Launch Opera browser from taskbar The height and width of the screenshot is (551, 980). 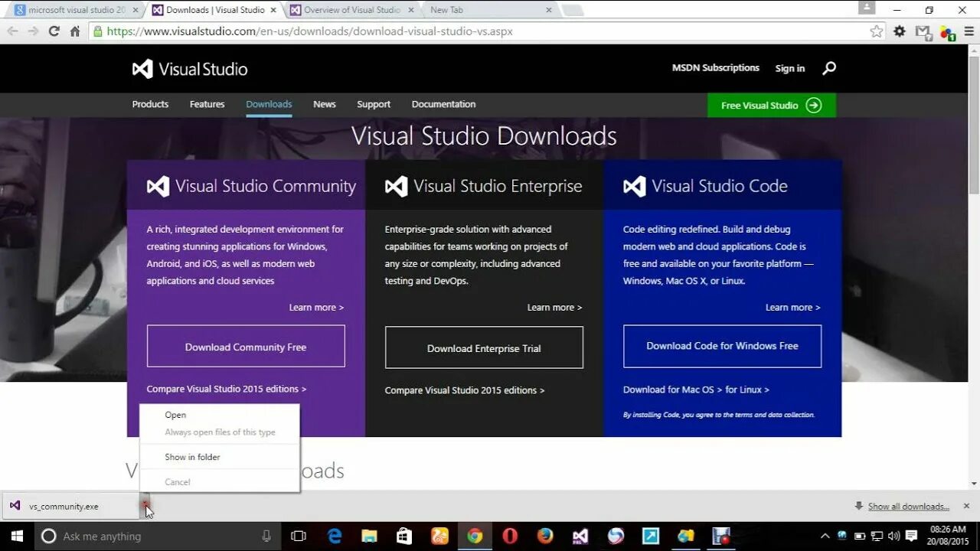[x=510, y=536]
